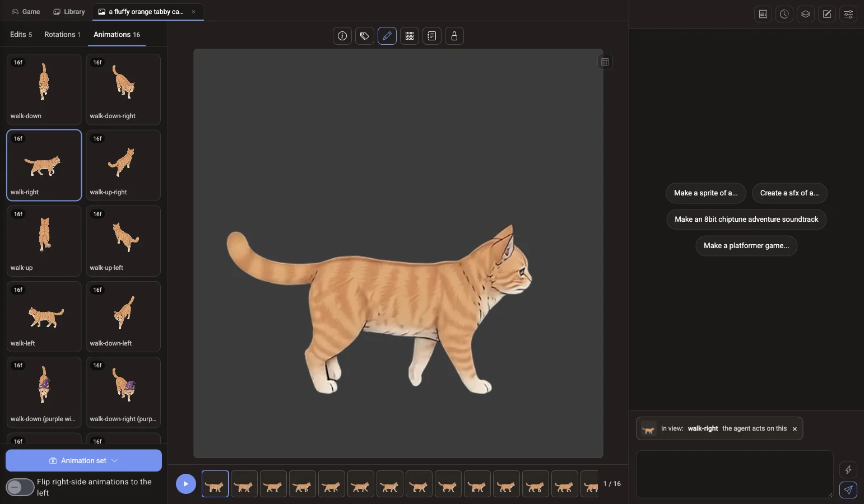Select the first frame in the timeline
This screenshot has width=864, height=504.
215,484
